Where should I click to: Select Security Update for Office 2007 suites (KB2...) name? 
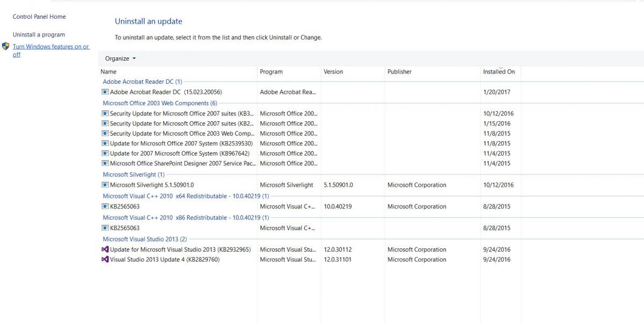(182, 123)
